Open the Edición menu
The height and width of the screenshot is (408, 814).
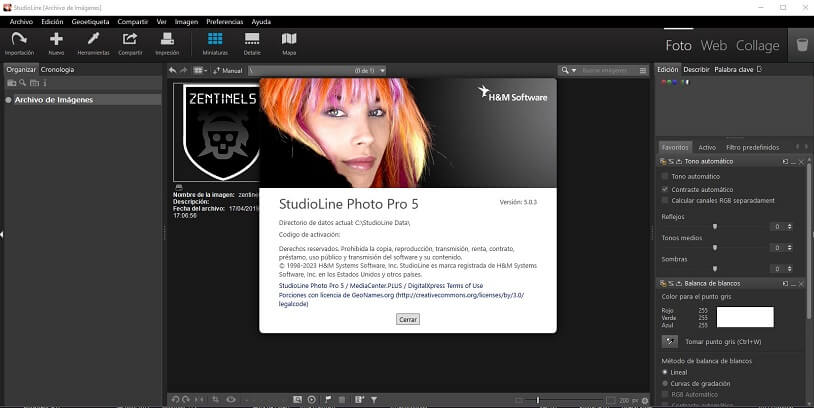click(x=52, y=22)
